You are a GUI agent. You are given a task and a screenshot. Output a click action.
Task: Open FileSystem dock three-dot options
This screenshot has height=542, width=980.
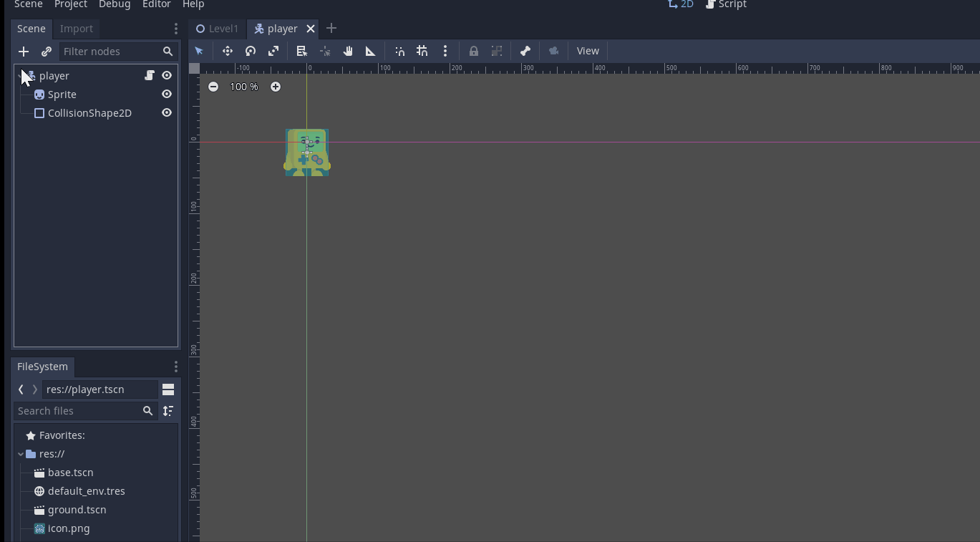click(x=176, y=367)
